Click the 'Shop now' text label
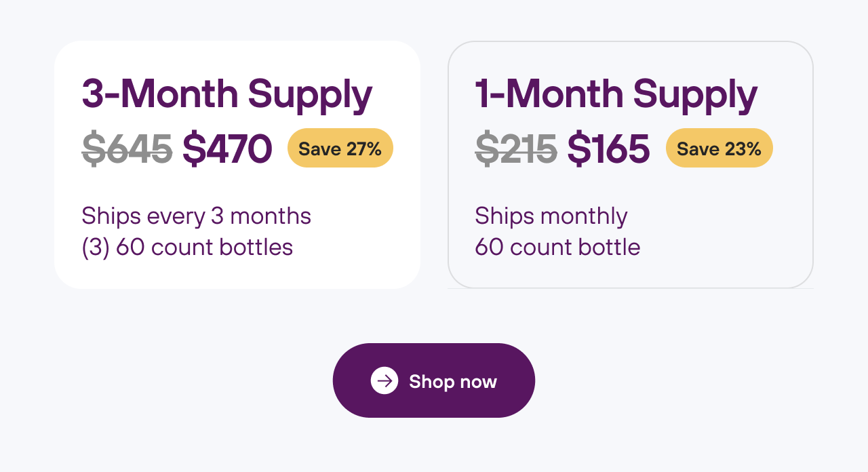Screen dimensions: 868x472 [x=453, y=382]
